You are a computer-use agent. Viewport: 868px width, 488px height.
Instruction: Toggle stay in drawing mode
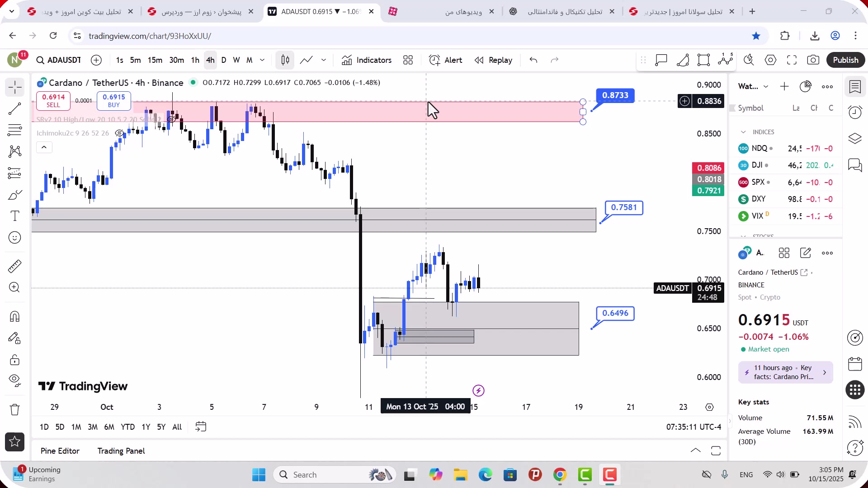14,338
